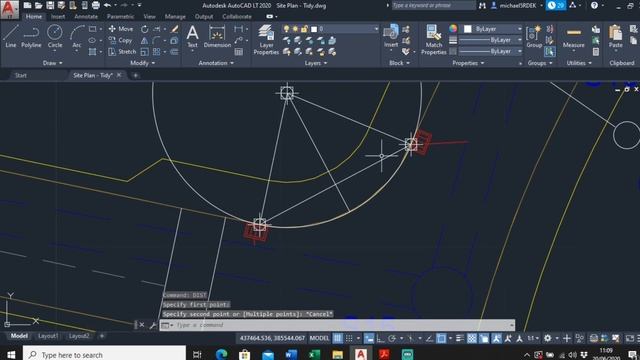
Task: Click the white color swatch in Properties
Action: (468, 29)
